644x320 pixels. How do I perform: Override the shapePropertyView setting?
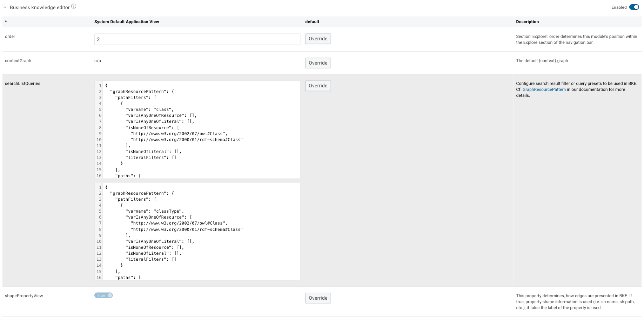[318, 298]
